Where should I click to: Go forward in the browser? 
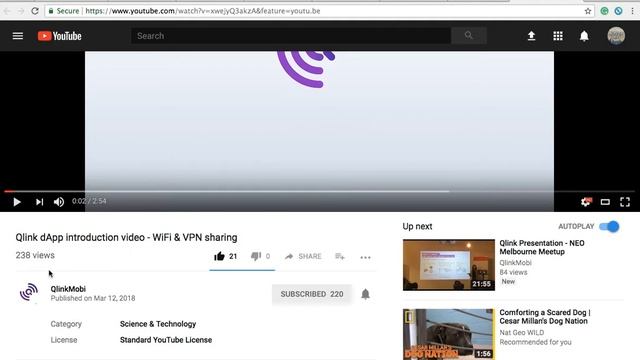pyautogui.click(x=21, y=11)
